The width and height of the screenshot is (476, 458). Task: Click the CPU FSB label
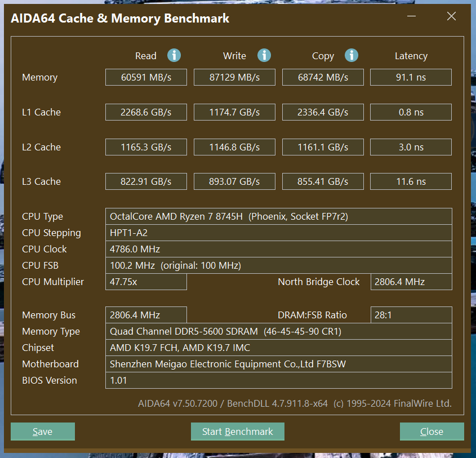click(40, 265)
